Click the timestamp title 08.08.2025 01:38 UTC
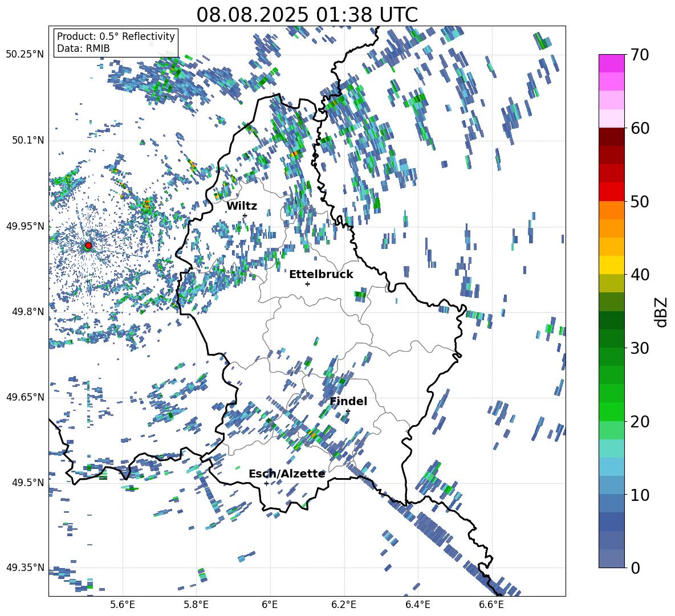 coord(307,15)
